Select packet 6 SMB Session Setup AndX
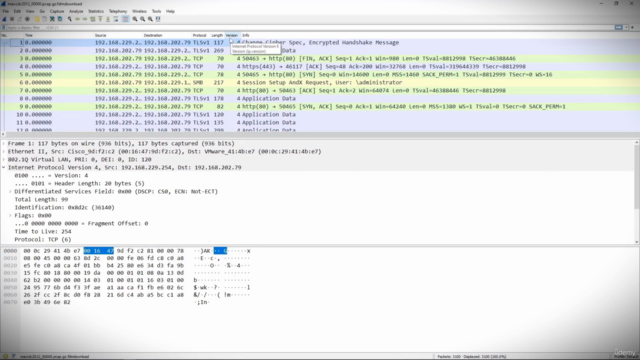This screenshot has height=360, width=640. [320, 82]
